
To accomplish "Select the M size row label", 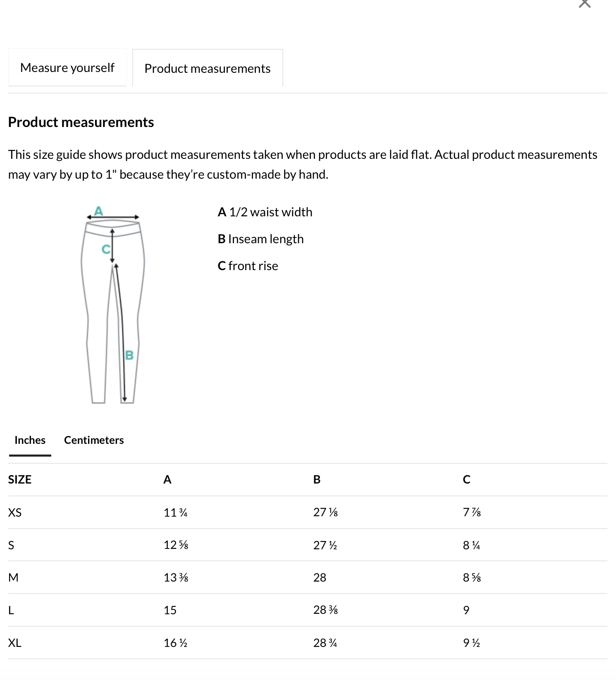I will pos(13,578).
